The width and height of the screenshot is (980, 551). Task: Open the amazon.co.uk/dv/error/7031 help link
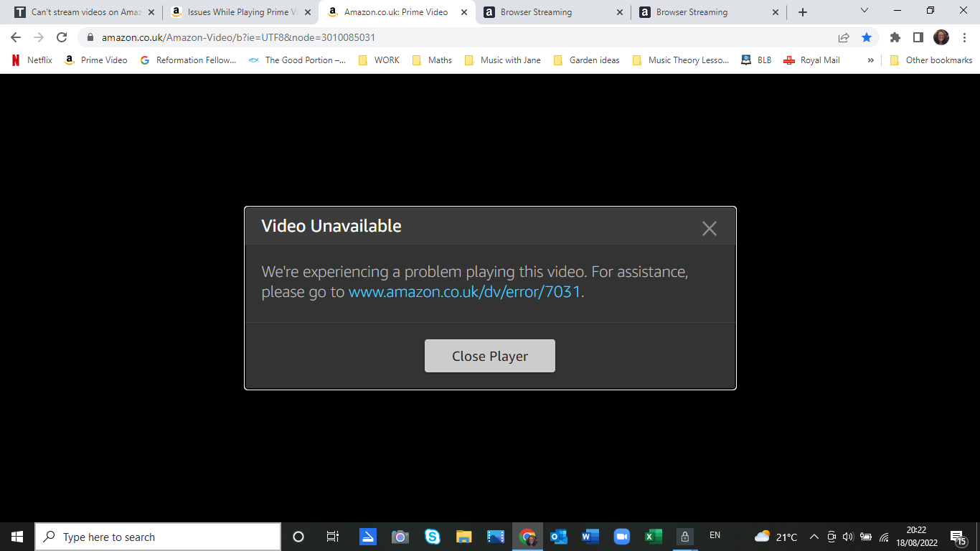(x=464, y=292)
